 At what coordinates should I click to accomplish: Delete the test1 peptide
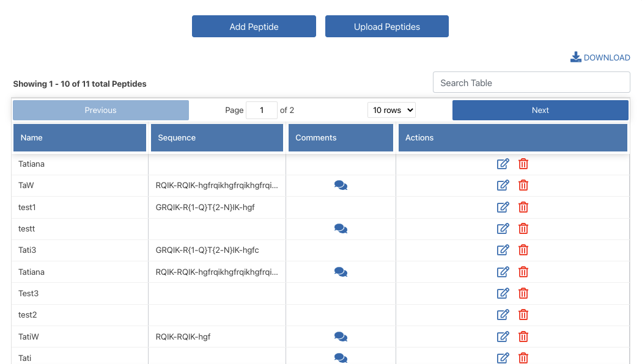(x=523, y=207)
